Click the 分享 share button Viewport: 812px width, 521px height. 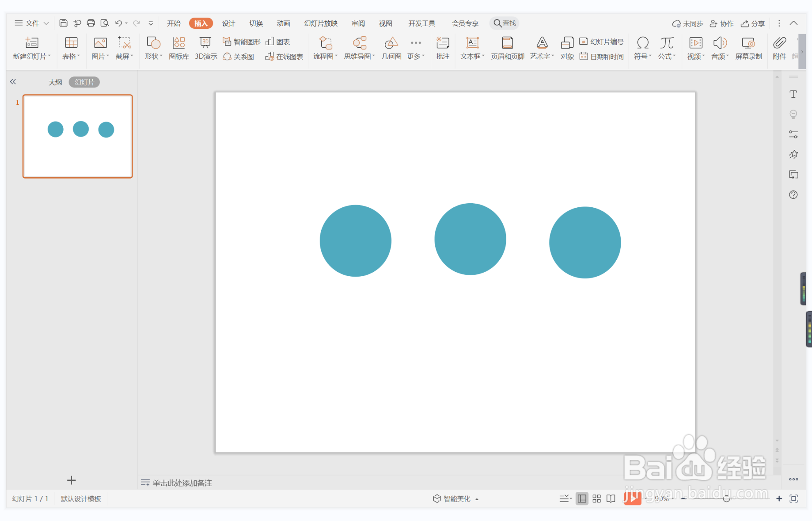pos(753,23)
